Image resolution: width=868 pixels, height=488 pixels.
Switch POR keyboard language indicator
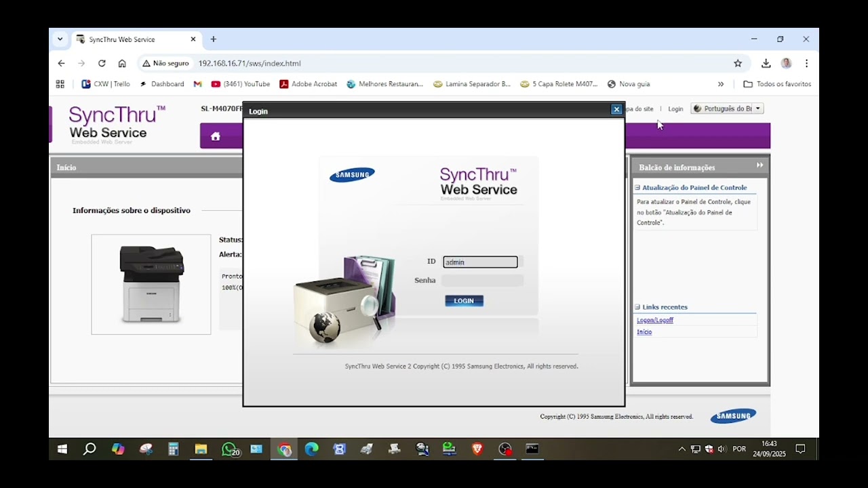point(739,449)
